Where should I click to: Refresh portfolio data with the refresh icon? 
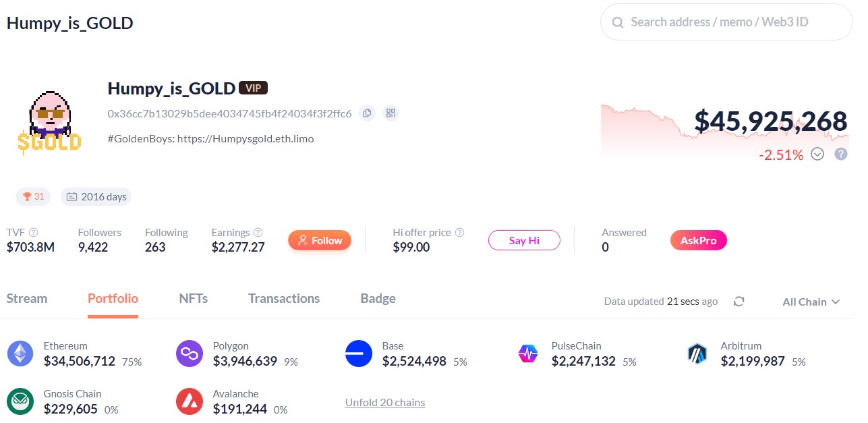pos(739,302)
